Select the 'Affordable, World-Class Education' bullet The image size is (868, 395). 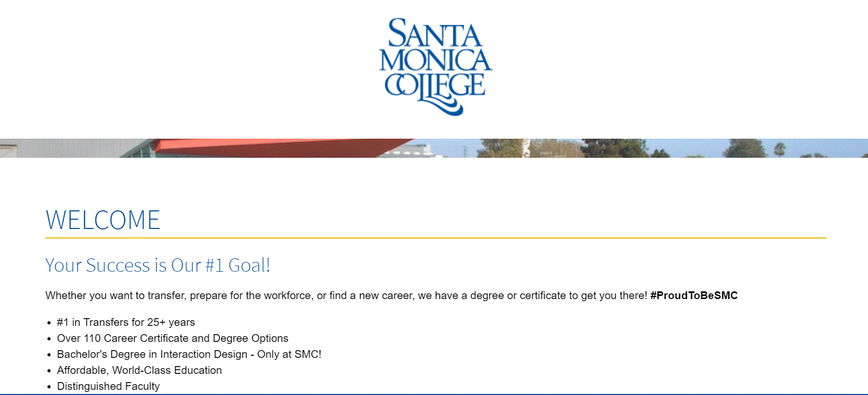coord(139,370)
